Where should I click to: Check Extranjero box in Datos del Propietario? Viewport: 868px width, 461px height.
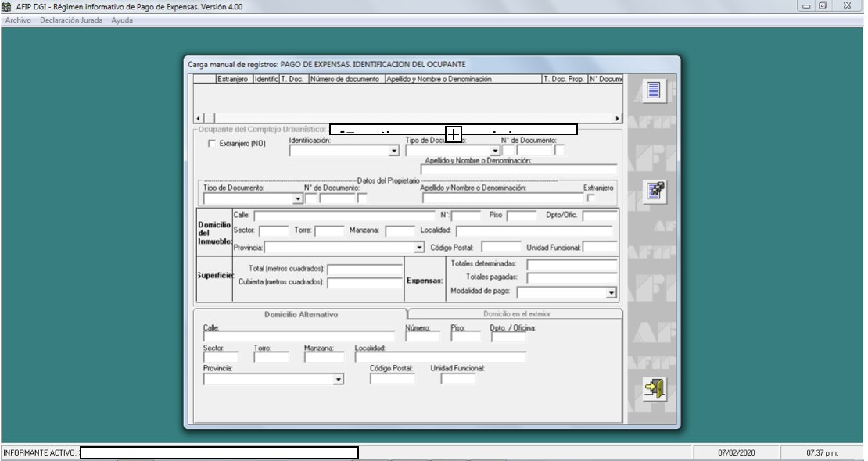pyautogui.click(x=590, y=198)
